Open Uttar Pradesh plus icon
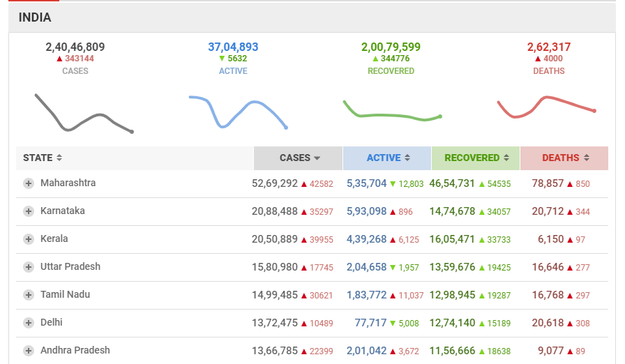This screenshot has width=625, height=364. click(x=29, y=267)
